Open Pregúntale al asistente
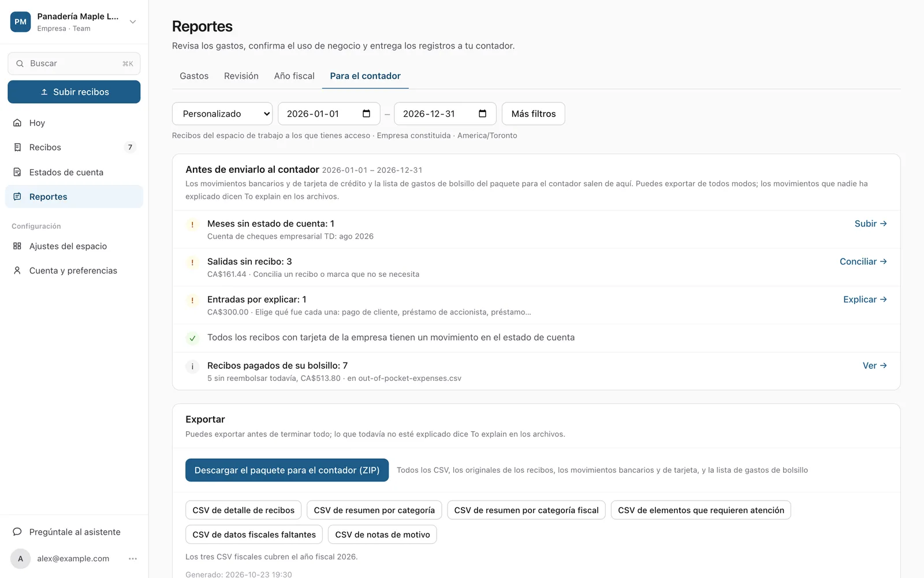The height and width of the screenshot is (578, 924). tap(74, 532)
